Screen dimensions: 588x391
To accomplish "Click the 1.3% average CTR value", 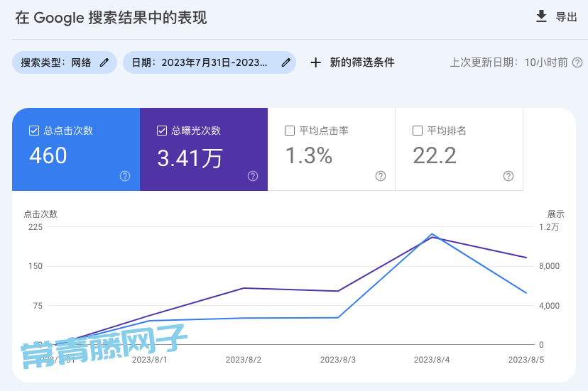I will tap(309, 155).
